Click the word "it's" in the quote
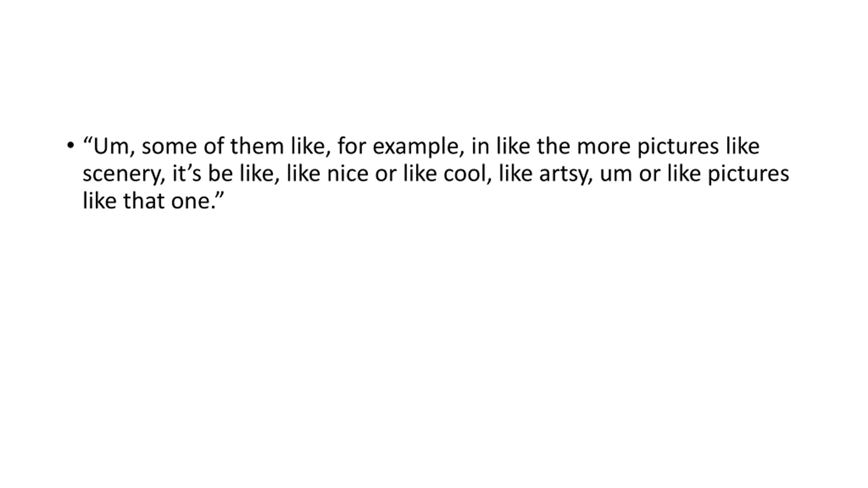 pyautogui.click(x=186, y=174)
